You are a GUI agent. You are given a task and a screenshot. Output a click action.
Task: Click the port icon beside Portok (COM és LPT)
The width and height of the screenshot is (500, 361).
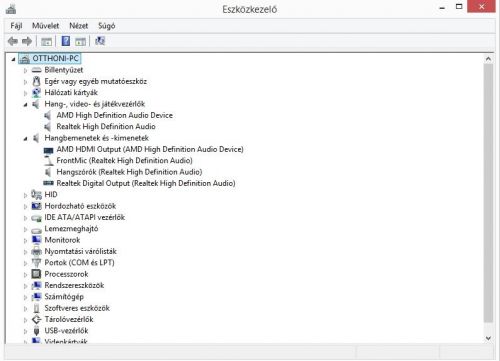click(x=36, y=263)
